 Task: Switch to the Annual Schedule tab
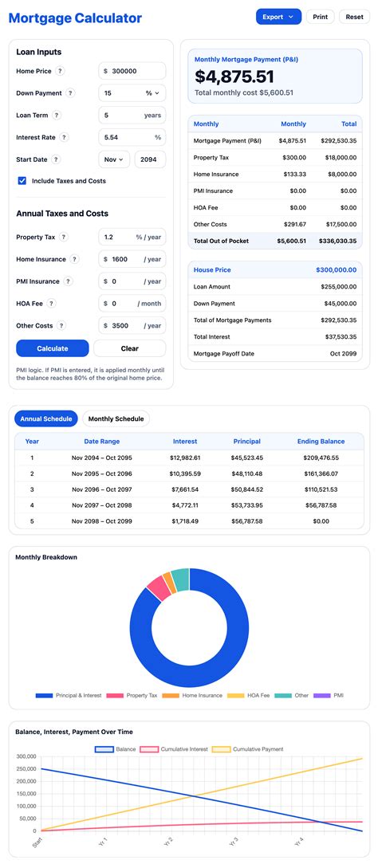46,419
